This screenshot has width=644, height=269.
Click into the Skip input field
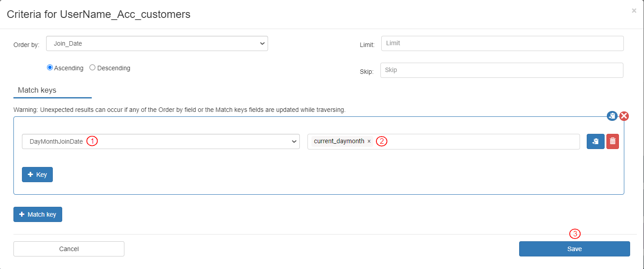coord(501,70)
